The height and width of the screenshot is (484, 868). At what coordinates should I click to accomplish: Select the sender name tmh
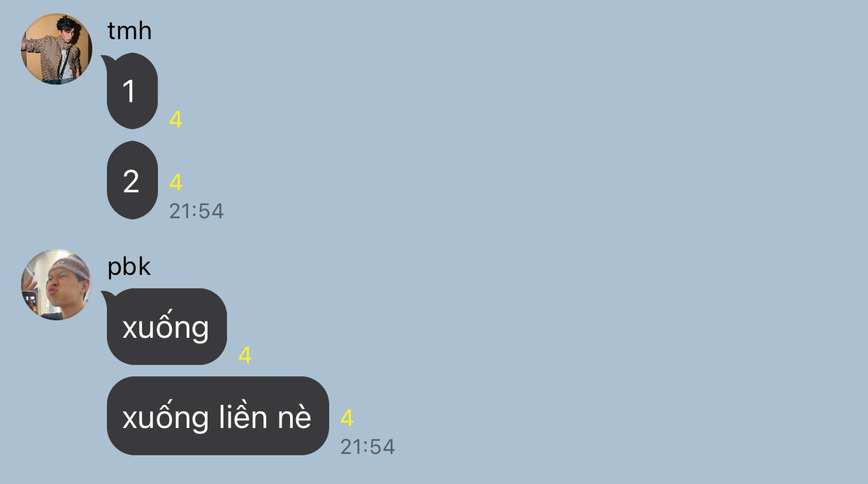pos(129,31)
